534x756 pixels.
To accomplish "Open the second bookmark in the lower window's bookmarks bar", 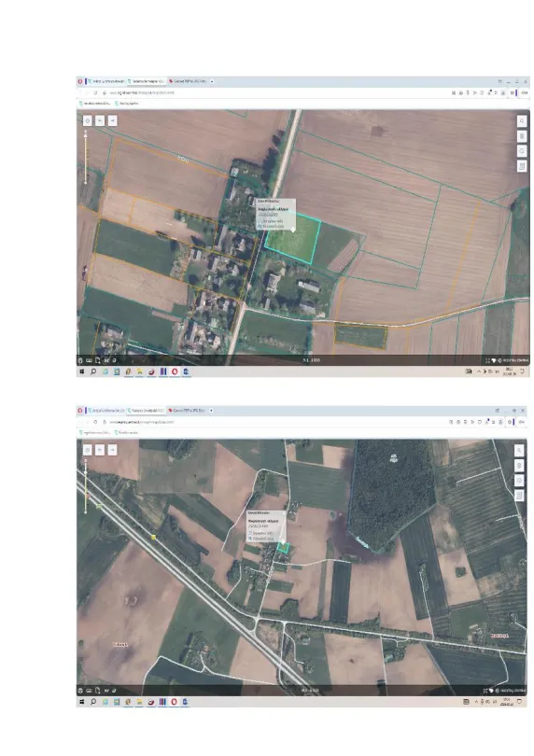I will tap(127, 432).
